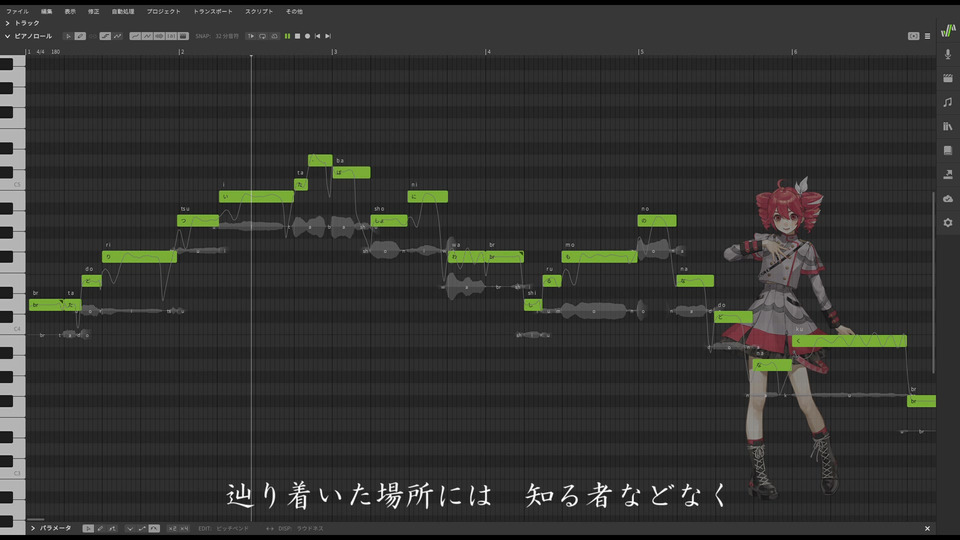960x540 pixels.
Task: Set parameter zoom to x2
Action: 172,528
